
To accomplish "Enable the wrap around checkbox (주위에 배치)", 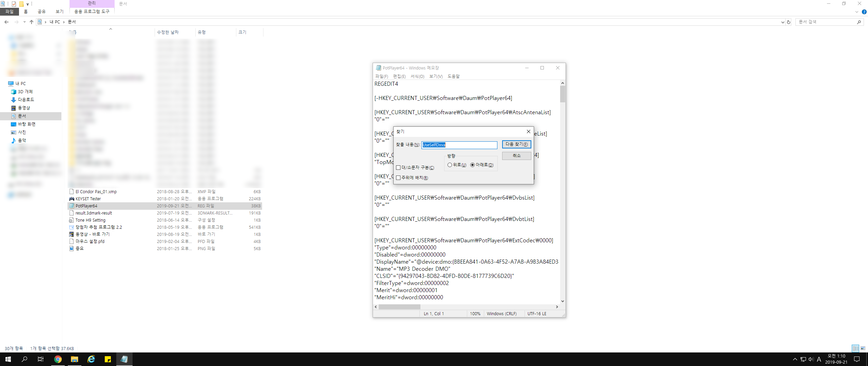I will pos(398,178).
